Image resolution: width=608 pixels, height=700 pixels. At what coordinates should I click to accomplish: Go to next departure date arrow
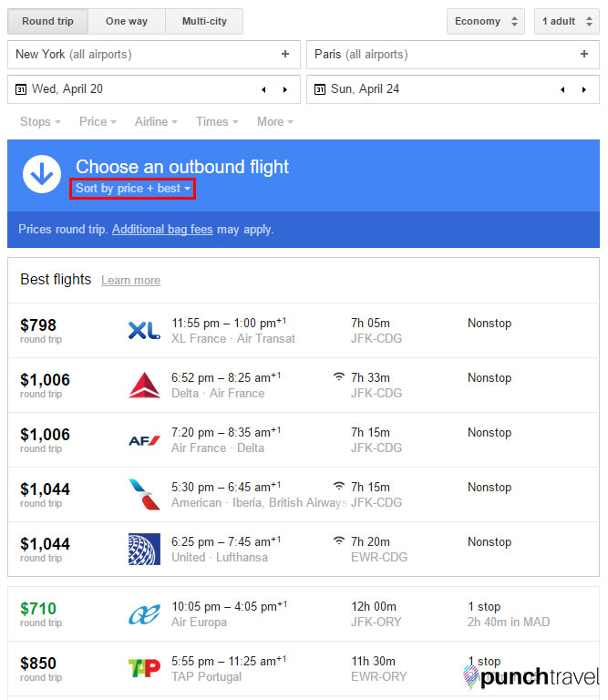[x=285, y=89]
